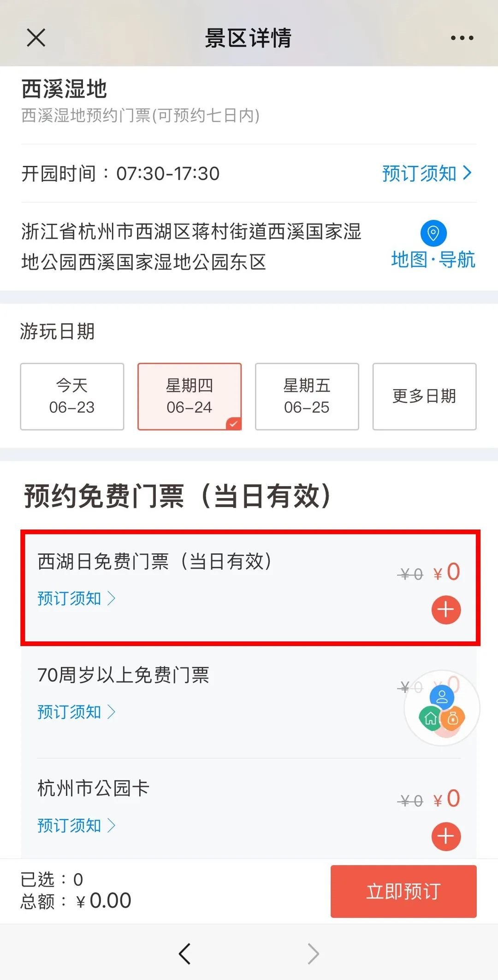Select 今天 06-23 as visit date

coord(72,397)
